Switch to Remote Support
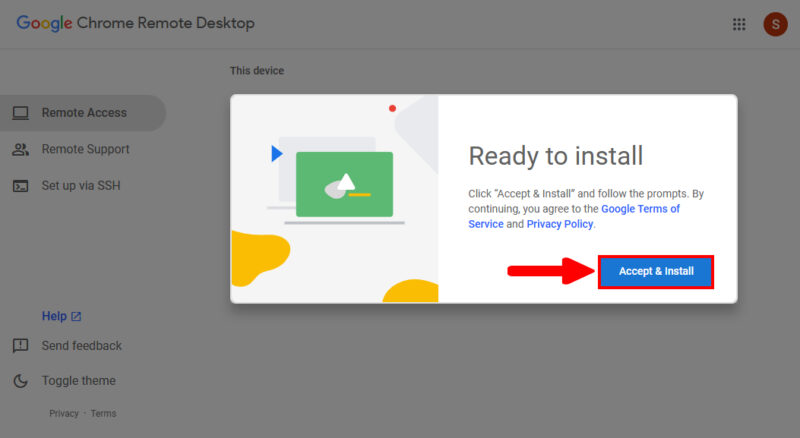 85,150
